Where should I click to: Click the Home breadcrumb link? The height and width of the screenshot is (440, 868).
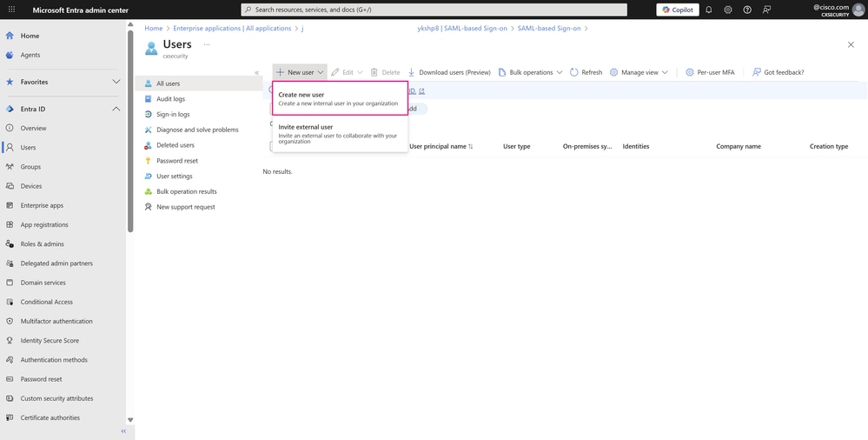coord(153,29)
